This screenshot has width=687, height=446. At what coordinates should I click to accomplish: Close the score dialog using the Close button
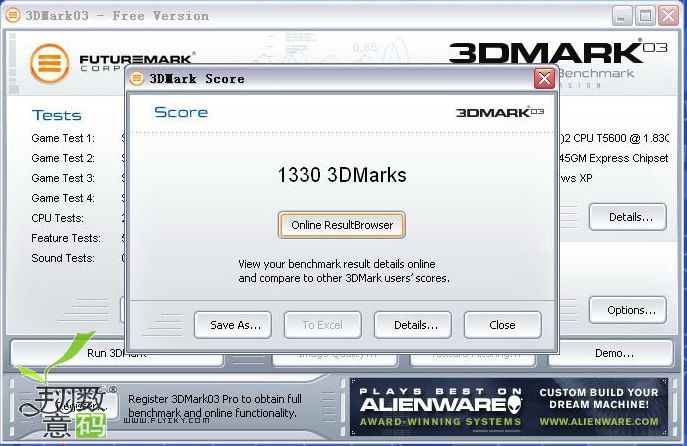coord(503,325)
